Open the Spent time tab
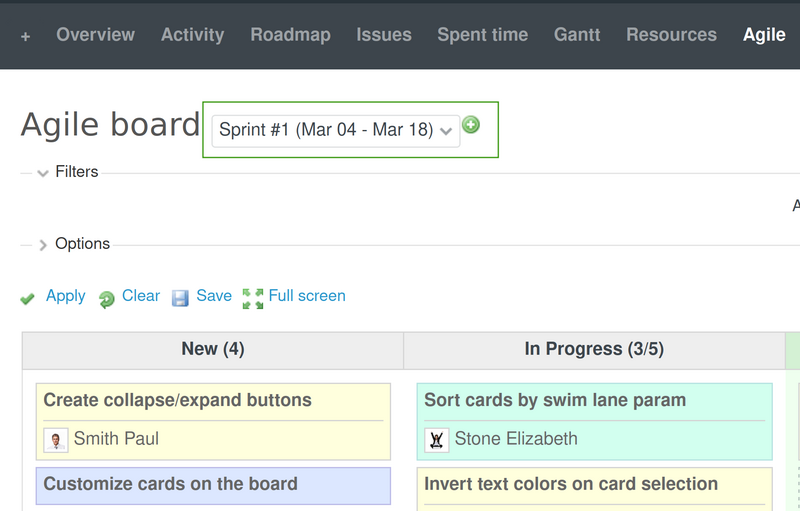The image size is (800, 511). coord(482,34)
